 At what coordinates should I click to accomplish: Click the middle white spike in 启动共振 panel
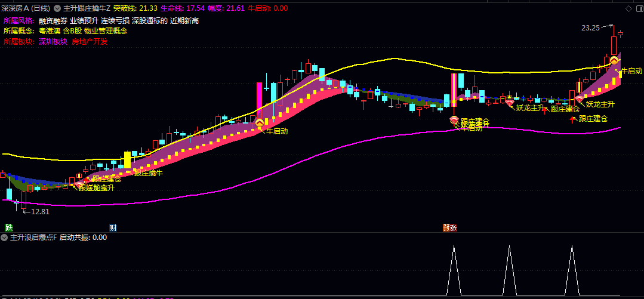[510, 270]
